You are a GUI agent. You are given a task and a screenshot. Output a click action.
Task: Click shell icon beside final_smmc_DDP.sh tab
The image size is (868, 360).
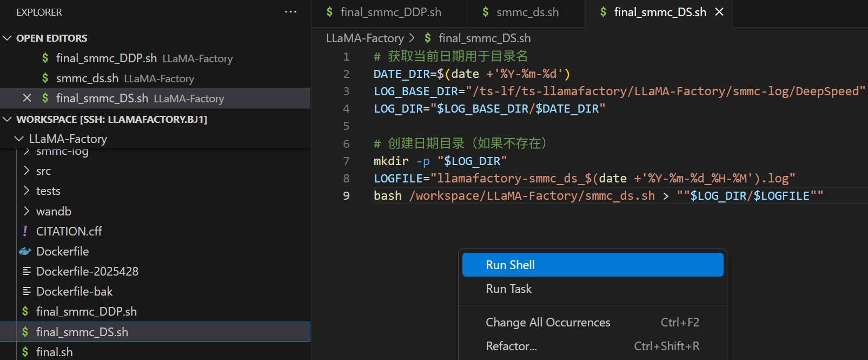tap(329, 12)
